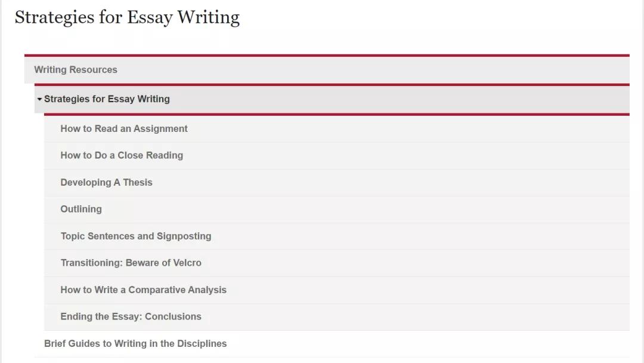Open How to Read an Assignment

[124, 128]
